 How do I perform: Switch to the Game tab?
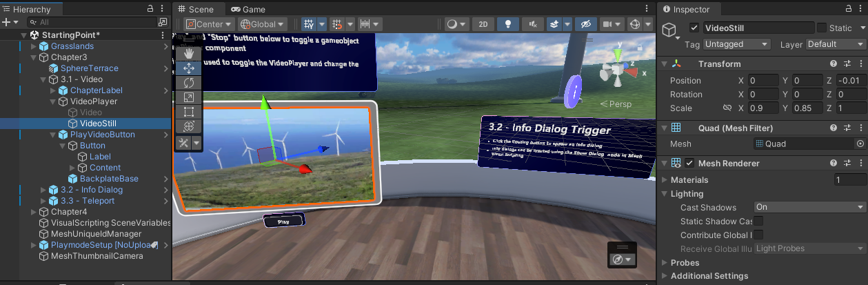click(x=248, y=9)
